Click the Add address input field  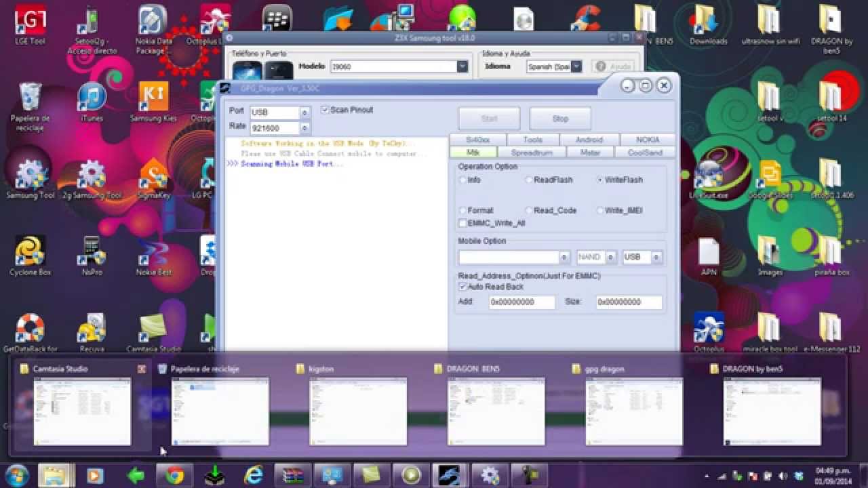pyautogui.click(x=522, y=302)
